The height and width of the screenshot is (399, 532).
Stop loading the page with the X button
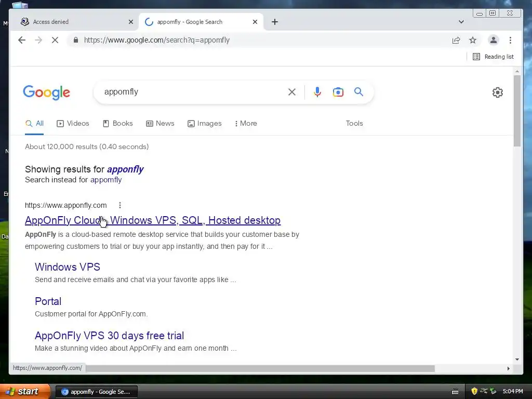[55, 40]
